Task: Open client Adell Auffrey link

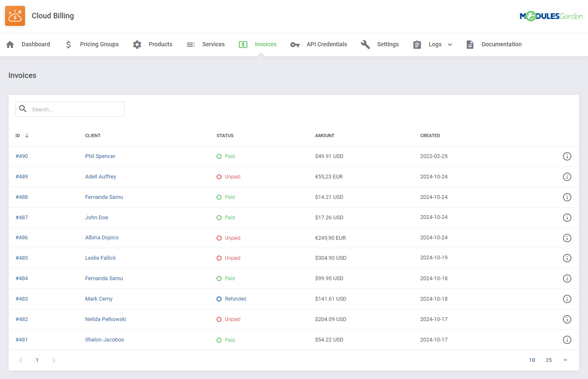Action: [101, 177]
